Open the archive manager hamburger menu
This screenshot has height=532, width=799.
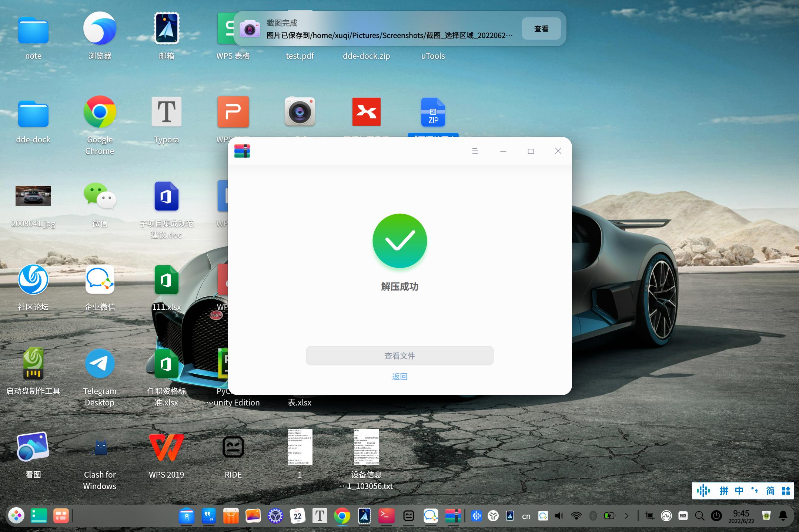coord(475,151)
